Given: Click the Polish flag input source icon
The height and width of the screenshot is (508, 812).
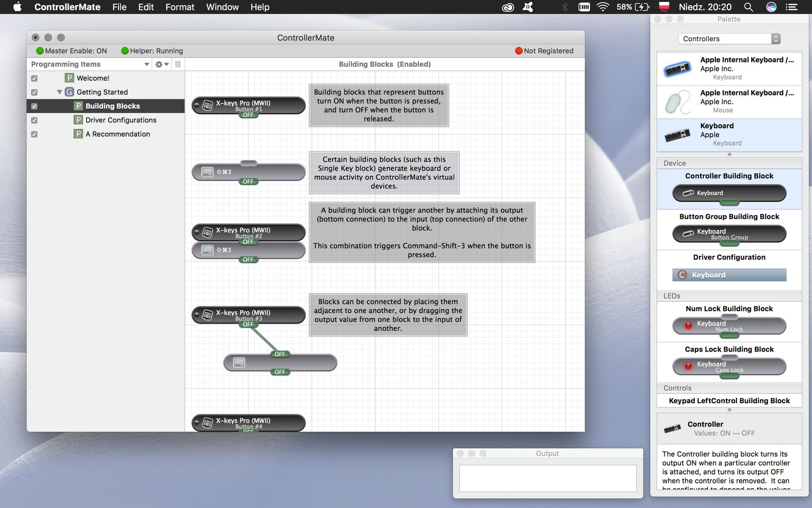Looking at the screenshot, I should [664, 7].
